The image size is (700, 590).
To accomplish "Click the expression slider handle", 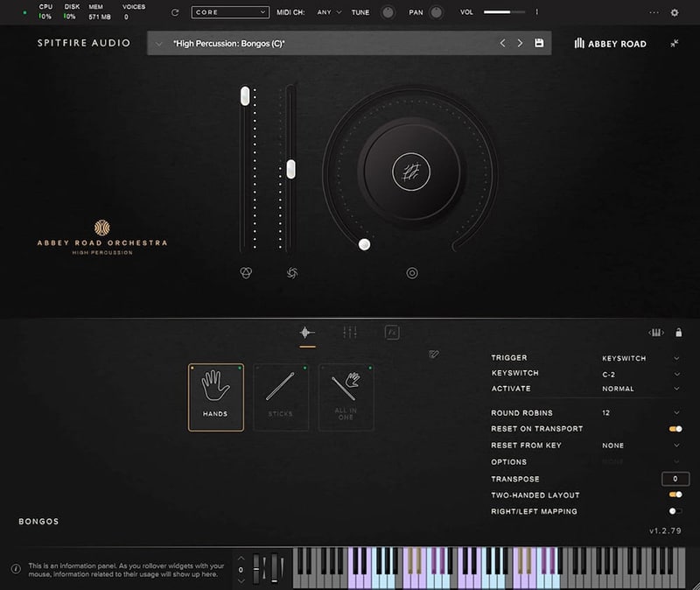I will coord(245,96).
